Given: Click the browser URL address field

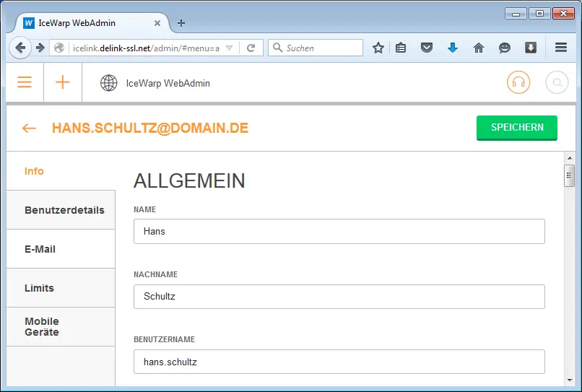Looking at the screenshot, I should [146, 48].
